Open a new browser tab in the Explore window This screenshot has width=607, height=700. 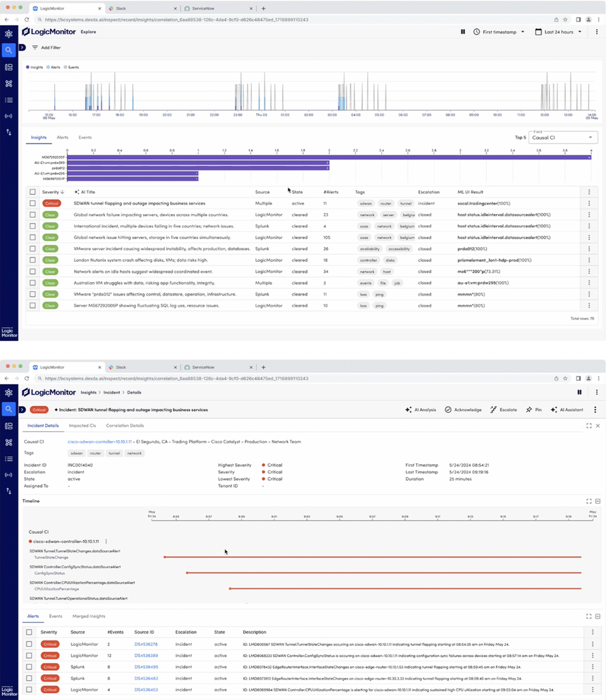pos(263,9)
